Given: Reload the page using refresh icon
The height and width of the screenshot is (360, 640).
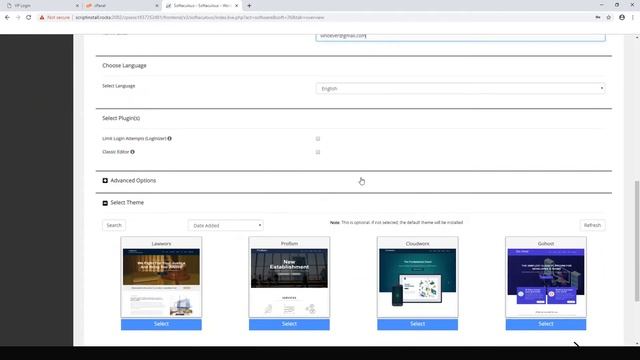Looking at the screenshot, I should click(29, 18).
